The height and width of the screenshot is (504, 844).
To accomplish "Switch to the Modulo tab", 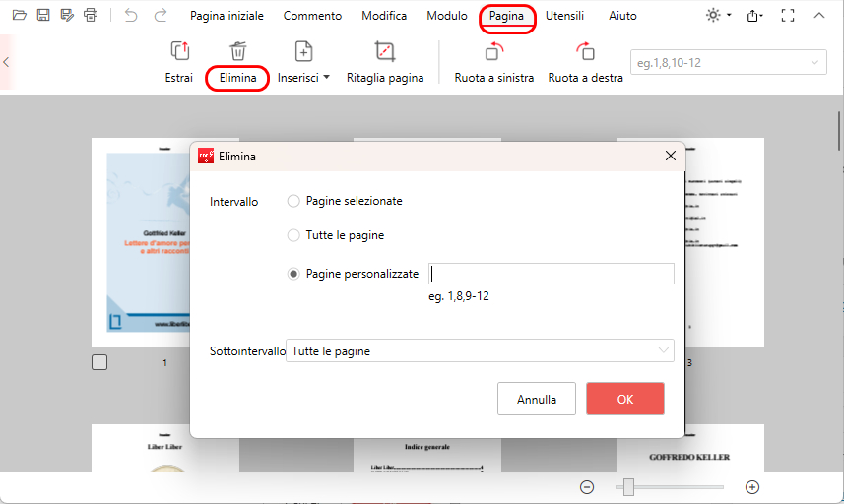I will (447, 16).
